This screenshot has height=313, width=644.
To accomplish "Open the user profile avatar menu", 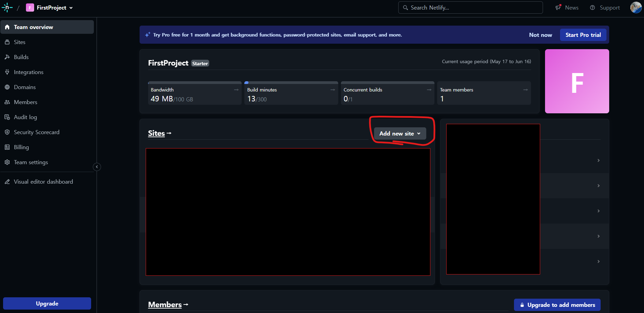I will [636, 8].
